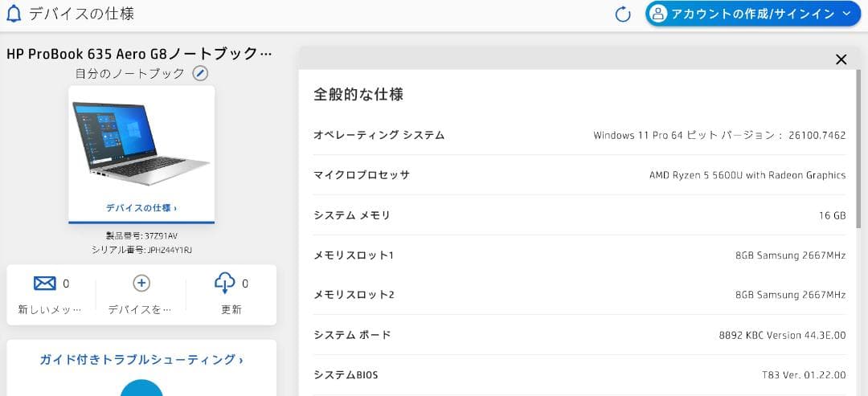
Task: Open new messages envelope icon
Action: (x=45, y=283)
